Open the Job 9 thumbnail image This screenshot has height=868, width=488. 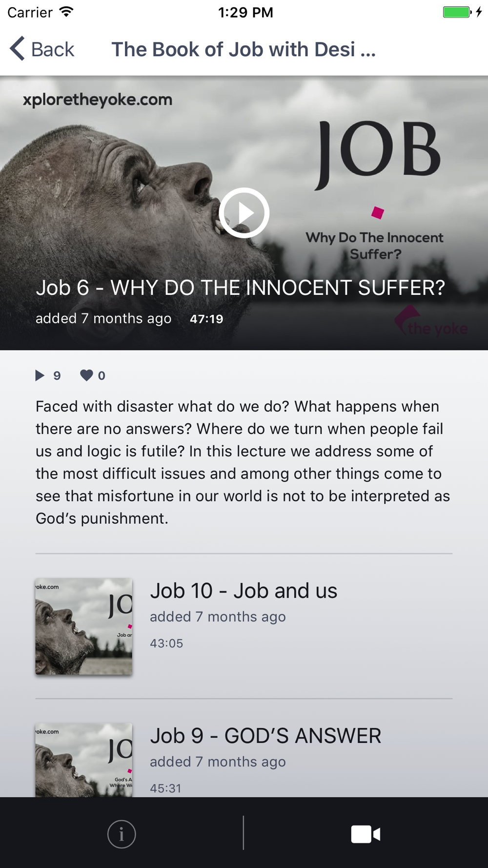pyautogui.click(x=84, y=760)
